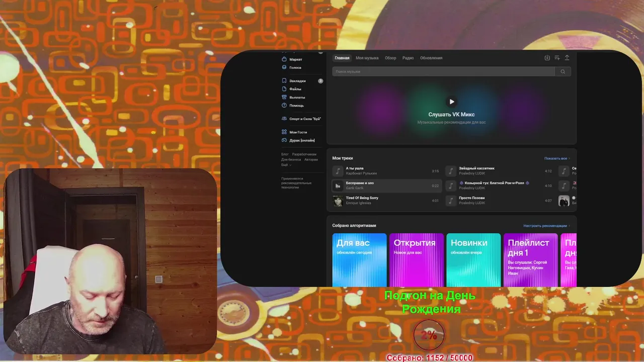Click track title А ты ушла
This screenshot has height=362, width=644.
(x=355, y=168)
